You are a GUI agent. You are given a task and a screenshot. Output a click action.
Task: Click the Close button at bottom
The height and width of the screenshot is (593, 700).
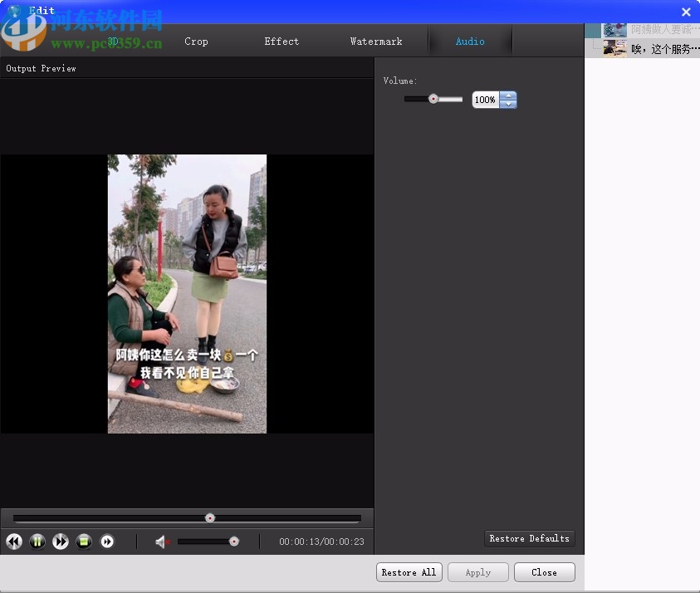[544, 572]
